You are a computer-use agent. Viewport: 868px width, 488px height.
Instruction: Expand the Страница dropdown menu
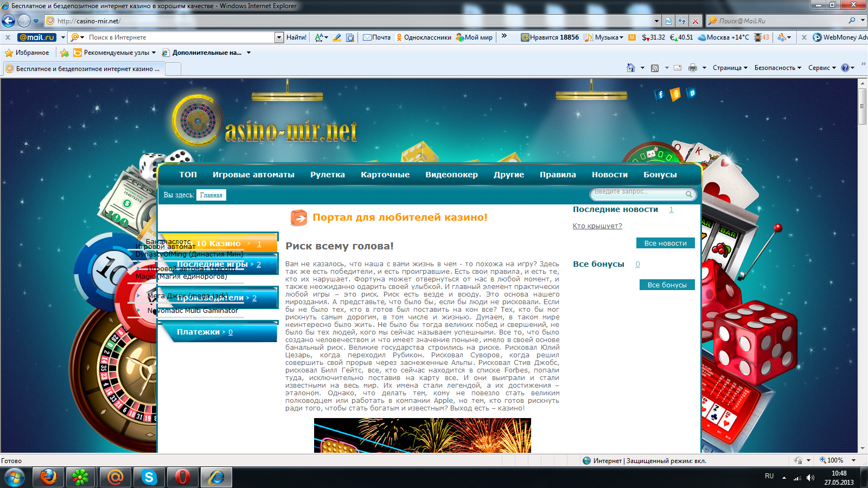(x=730, y=68)
